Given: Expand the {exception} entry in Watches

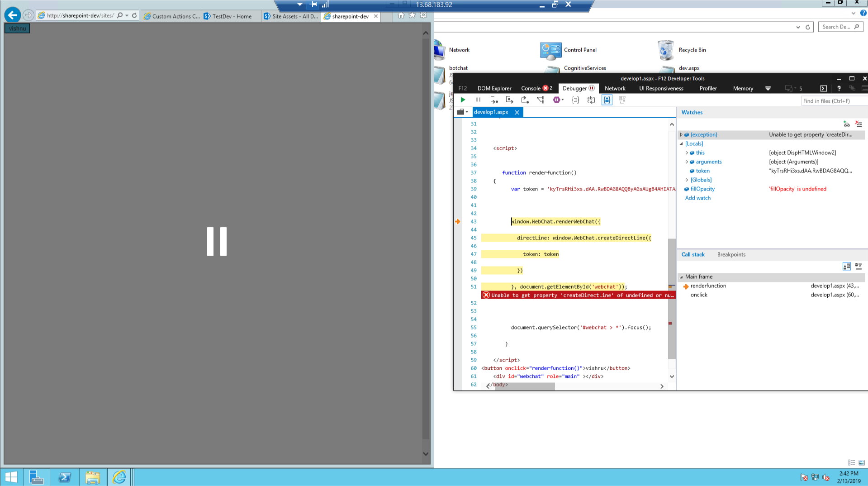Looking at the screenshot, I should (682, 134).
